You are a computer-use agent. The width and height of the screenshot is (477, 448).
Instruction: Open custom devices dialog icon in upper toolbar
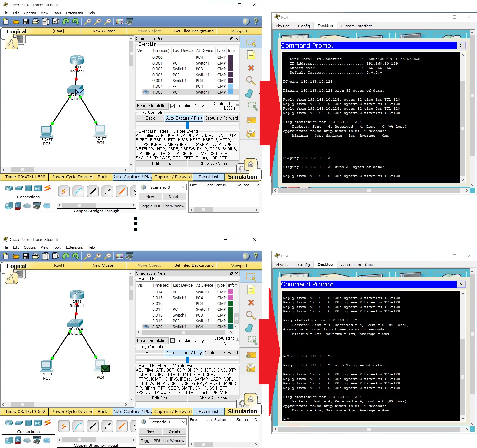[x=129, y=22]
